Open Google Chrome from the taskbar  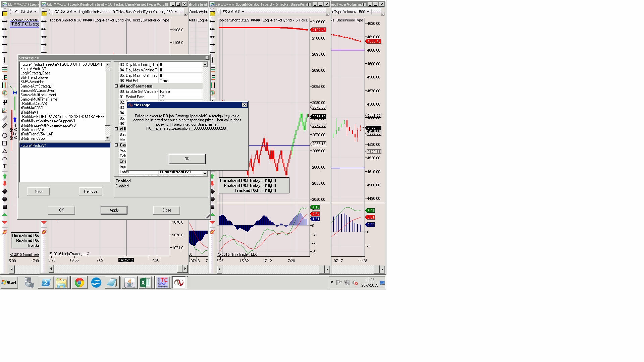point(79,283)
